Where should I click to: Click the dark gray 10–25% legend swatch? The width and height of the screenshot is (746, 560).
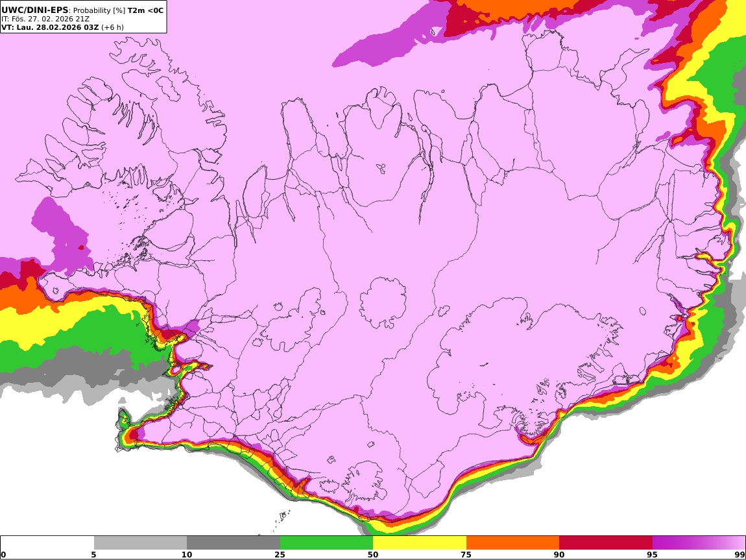point(234,542)
